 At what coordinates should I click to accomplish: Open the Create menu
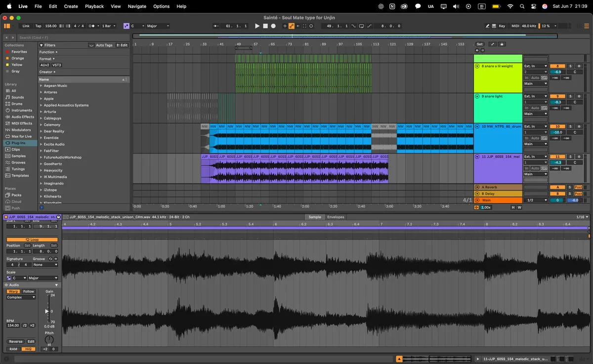[71, 6]
